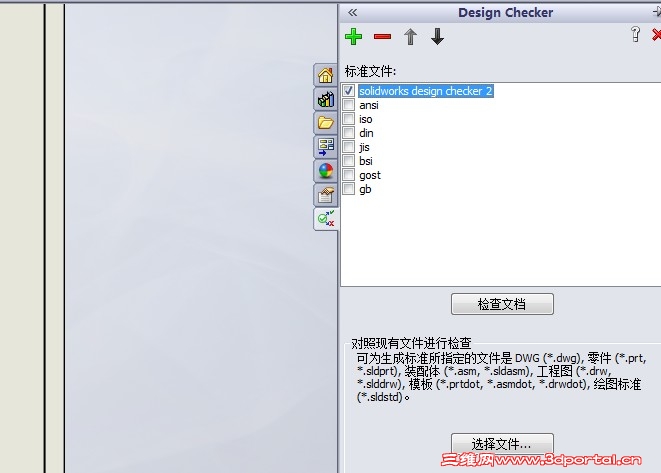Select the 'ansi' list entry text

tap(369, 105)
